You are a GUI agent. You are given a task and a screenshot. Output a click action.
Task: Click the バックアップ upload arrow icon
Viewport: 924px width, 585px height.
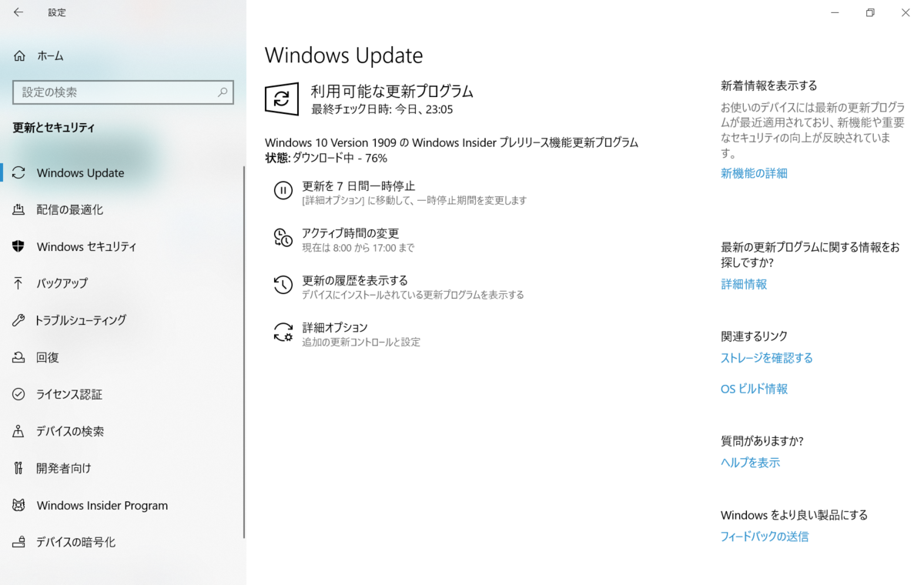tap(19, 283)
